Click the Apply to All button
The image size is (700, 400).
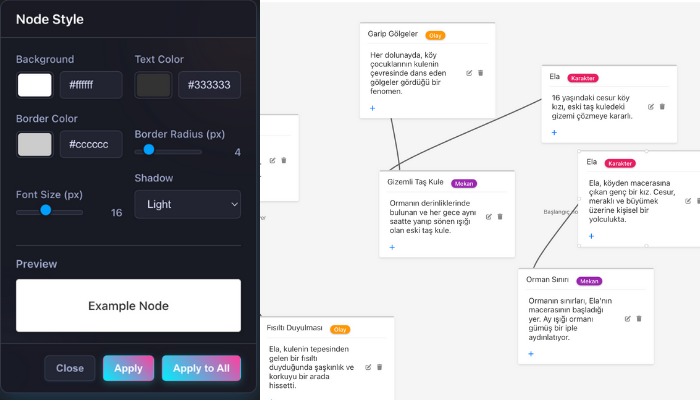201,368
